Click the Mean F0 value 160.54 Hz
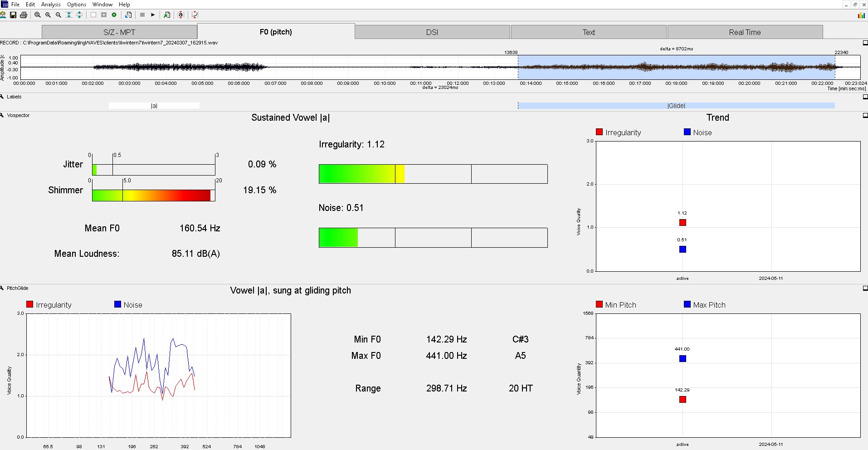The height and width of the screenshot is (450, 868). pos(200,228)
